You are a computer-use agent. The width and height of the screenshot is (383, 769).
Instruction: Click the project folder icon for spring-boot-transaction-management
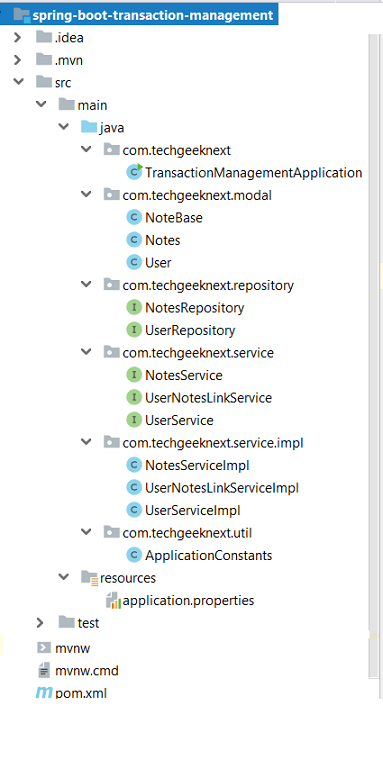[x=22, y=15]
